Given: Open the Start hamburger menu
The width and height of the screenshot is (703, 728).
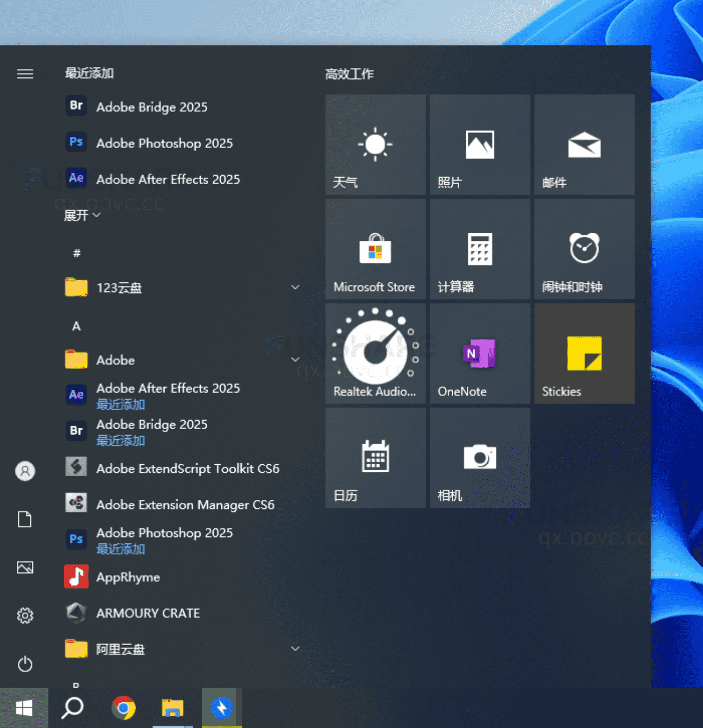Looking at the screenshot, I should tap(25, 74).
